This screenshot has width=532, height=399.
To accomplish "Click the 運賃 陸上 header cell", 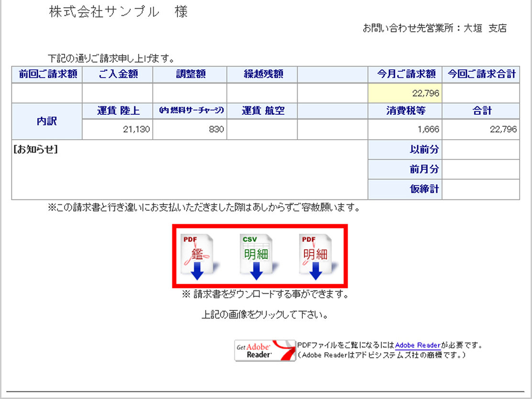I will 117,111.
